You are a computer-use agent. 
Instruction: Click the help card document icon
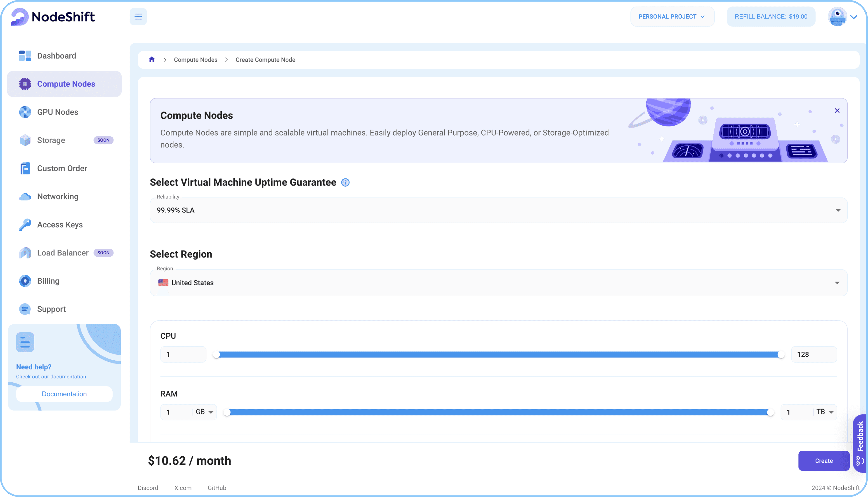pos(25,342)
